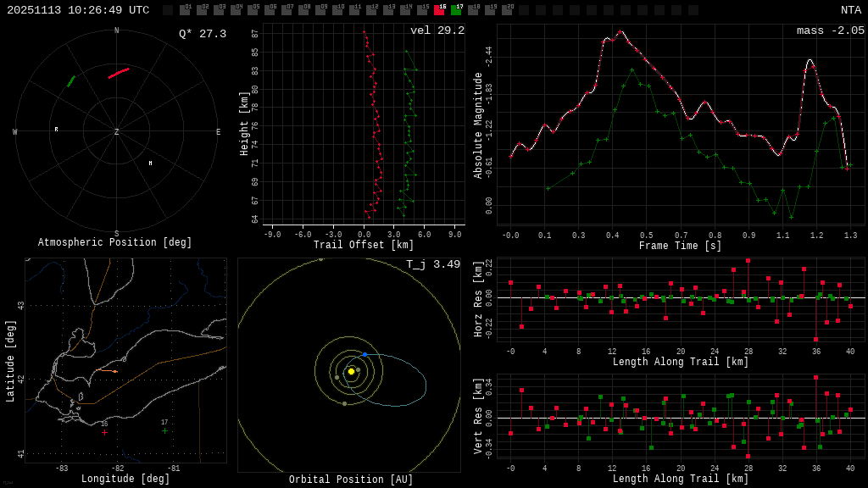
Task: Click the mass -2.05 value
Action: (x=831, y=30)
